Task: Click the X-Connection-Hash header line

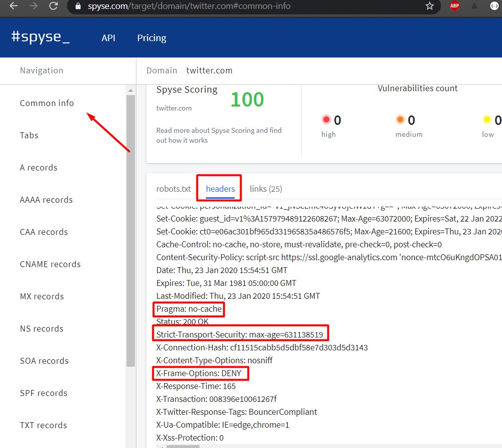Action: pyautogui.click(x=262, y=347)
